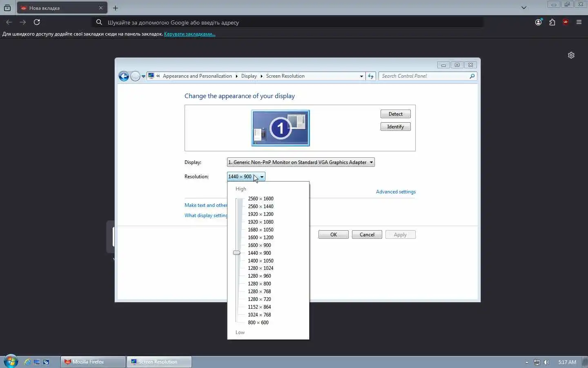Choose 1680 × 1050 resolution

(261, 230)
